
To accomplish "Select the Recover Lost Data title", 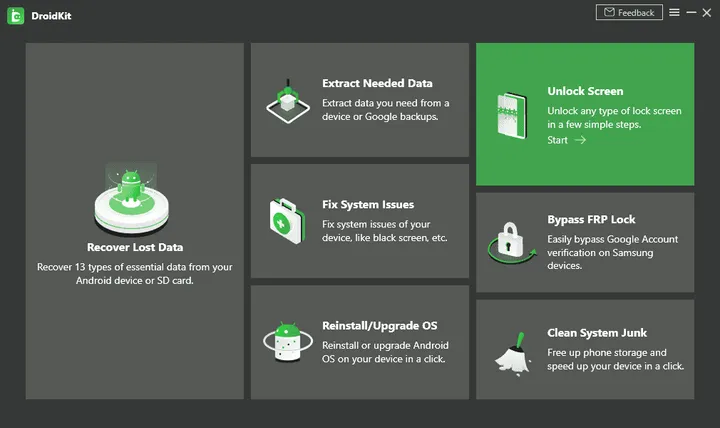I will click(x=135, y=247).
